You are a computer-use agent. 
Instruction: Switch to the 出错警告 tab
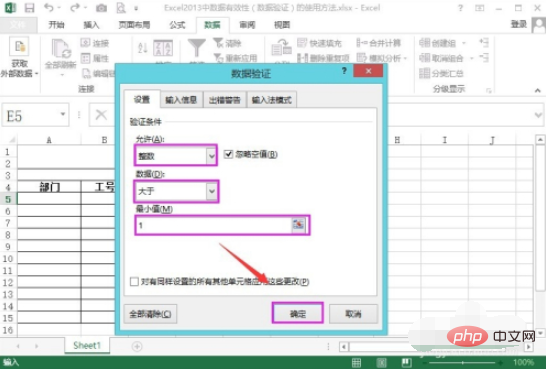225,100
